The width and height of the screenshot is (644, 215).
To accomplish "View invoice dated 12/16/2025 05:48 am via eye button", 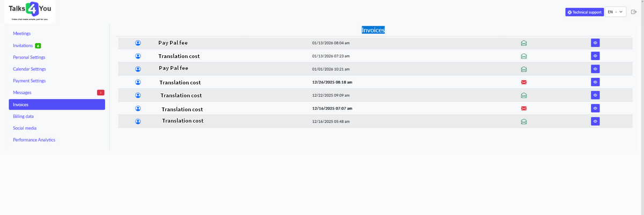I will point(595,121).
